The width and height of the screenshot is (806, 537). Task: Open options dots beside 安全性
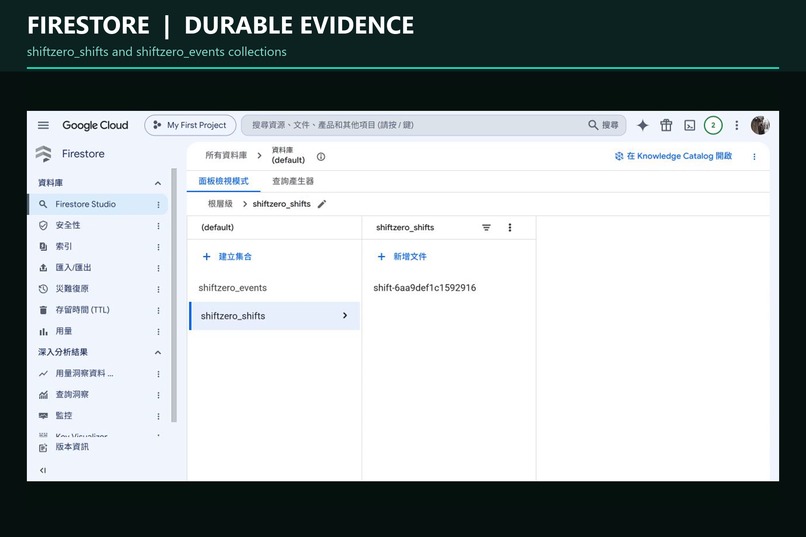pos(158,226)
